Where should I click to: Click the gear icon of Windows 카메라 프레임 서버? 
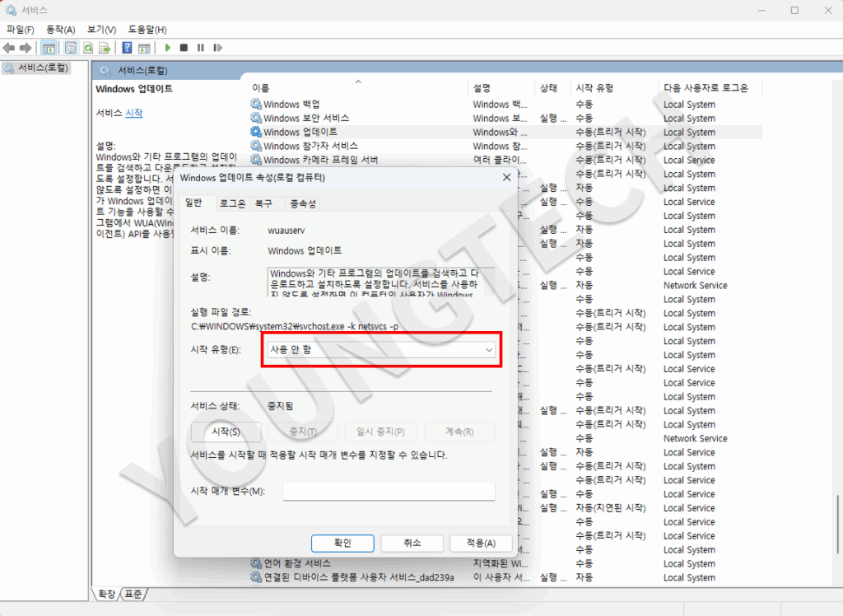click(256, 160)
